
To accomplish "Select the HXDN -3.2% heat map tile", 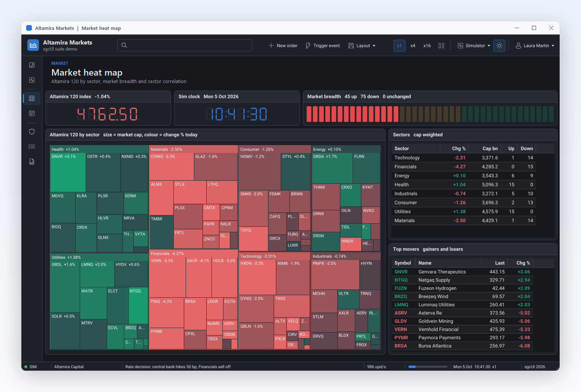I will (258, 277).
